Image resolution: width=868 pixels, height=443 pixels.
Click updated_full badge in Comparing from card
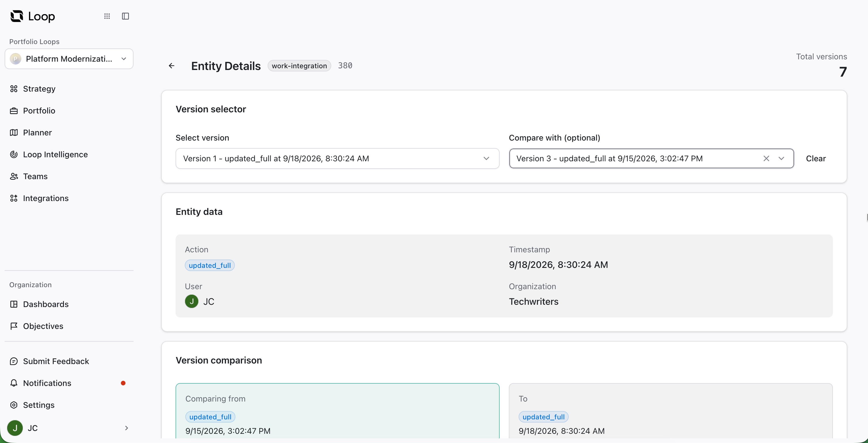coord(210,417)
